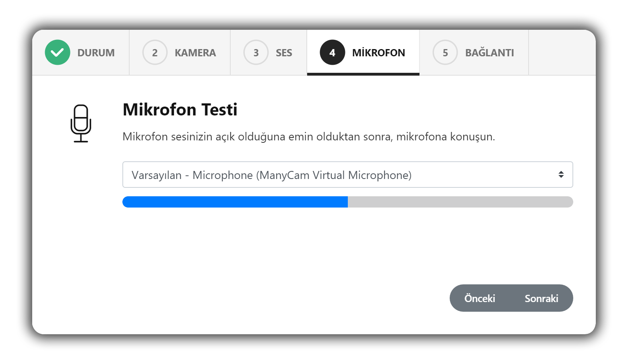The image size is (628, 364).
Task: Click the Önceki button
Action: point(480,298)
